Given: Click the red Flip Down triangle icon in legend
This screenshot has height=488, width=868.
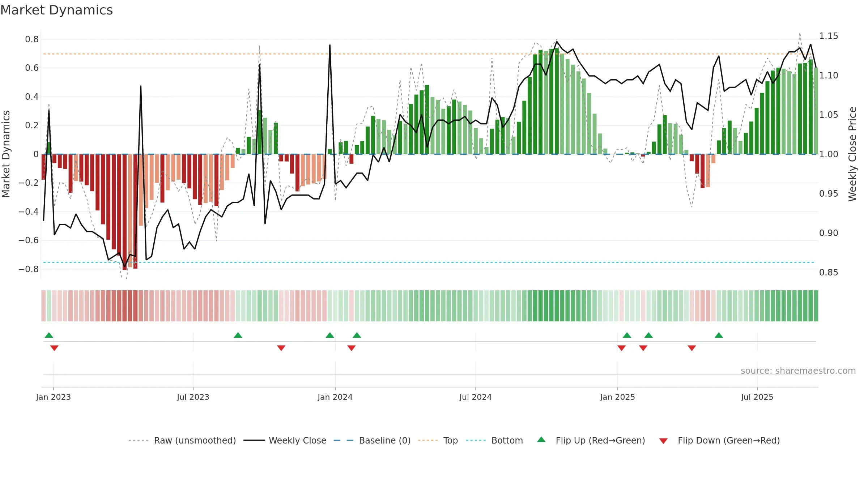Looking at the screenshot, I should [x=663, y=441].
